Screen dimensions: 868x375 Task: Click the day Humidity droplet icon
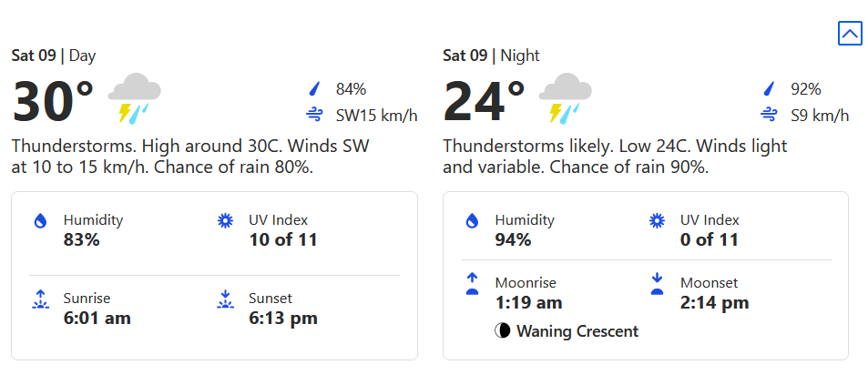tap(39, 221)
